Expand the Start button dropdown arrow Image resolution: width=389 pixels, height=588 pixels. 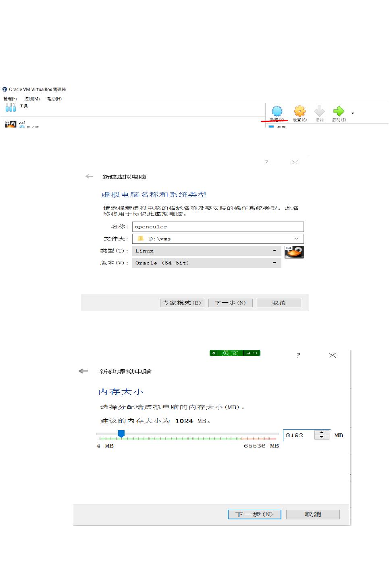pyautogui.click(x=353, y=113)
